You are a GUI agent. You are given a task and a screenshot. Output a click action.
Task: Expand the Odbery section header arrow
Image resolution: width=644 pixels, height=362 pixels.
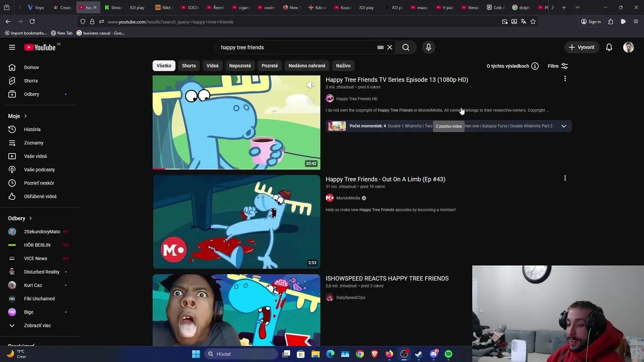(x=30, y=218)
